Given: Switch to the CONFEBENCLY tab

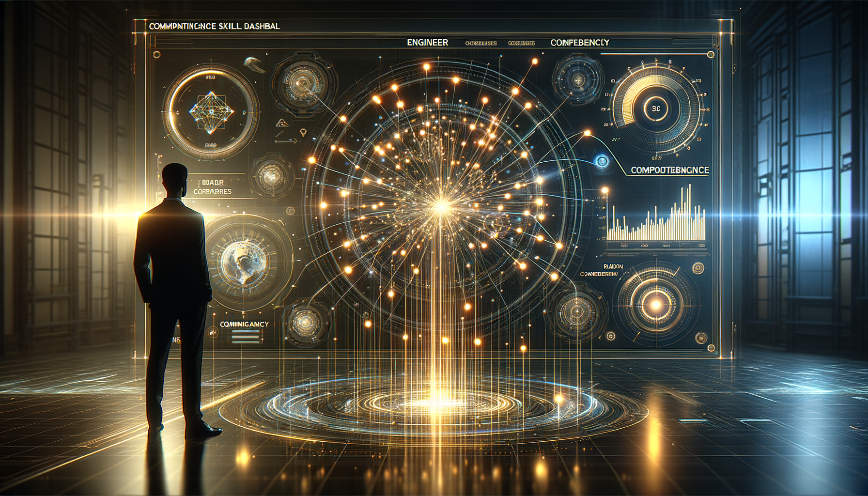Looking at the screenshot, I should [580, 43].
